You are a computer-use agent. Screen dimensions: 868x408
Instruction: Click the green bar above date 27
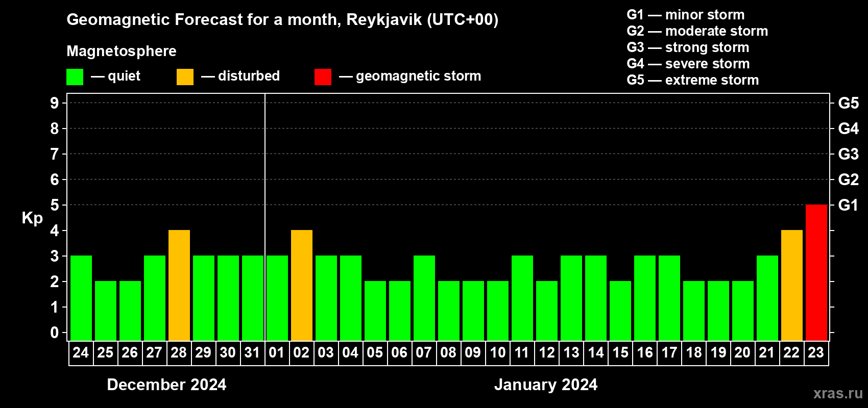tap(154, 298)
